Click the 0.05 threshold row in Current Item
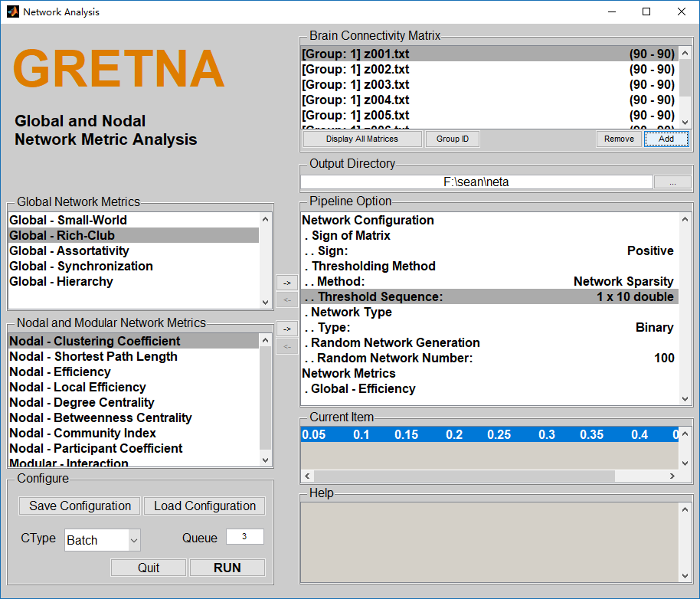 pyautogui.click(x=489, y=434)
